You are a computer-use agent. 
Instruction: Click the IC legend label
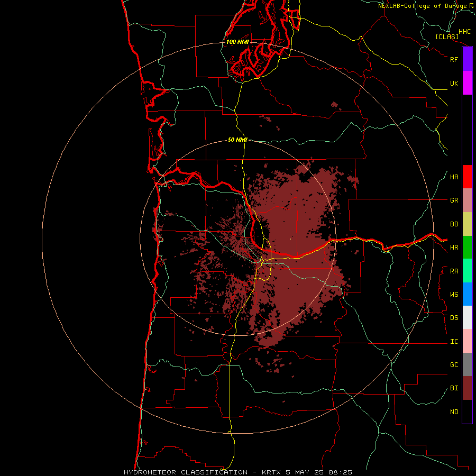point(454,342)
